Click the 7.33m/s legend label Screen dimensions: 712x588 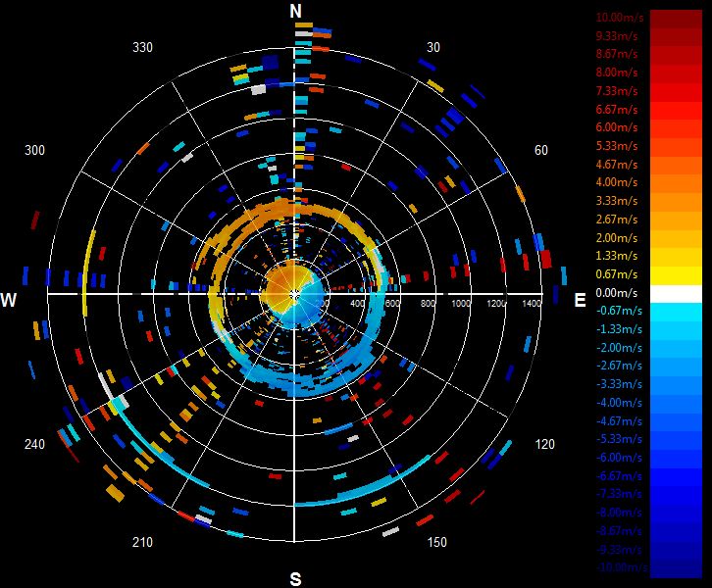[617, 91]
